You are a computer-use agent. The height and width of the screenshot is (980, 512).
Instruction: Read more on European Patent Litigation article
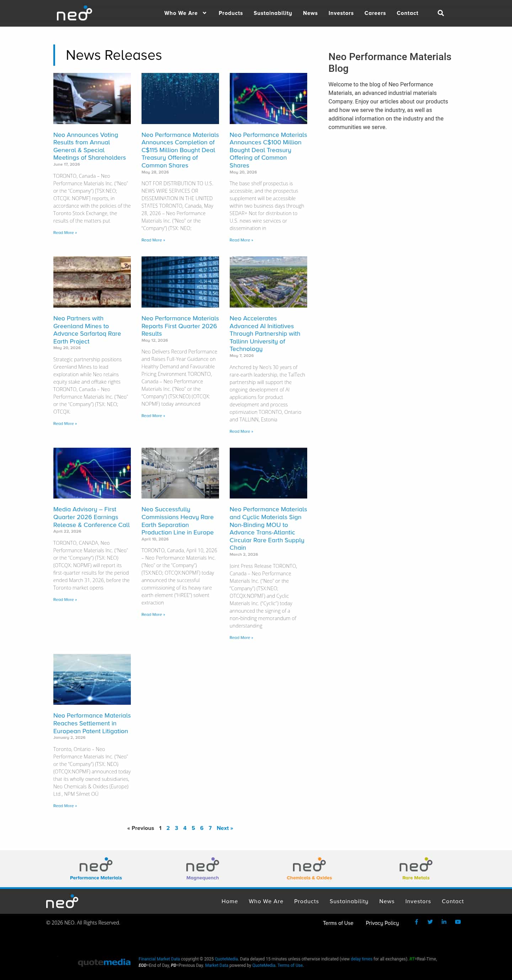pyautogui.click(x=65, y=806)
